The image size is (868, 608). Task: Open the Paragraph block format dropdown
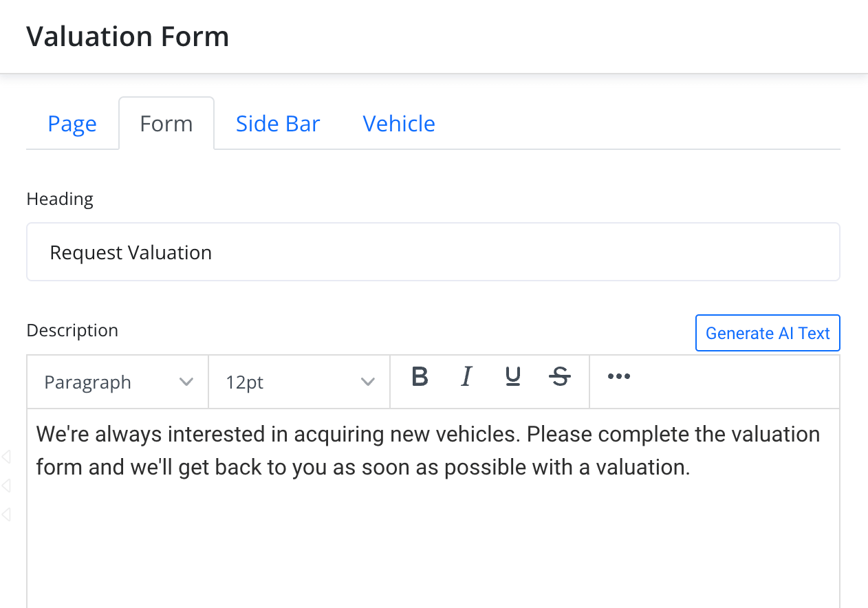click(x=118, y=382)
